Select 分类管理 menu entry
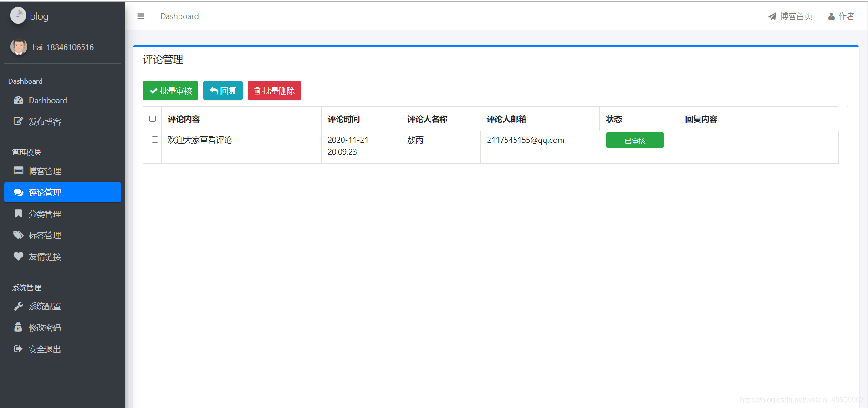 pos(62,214)
